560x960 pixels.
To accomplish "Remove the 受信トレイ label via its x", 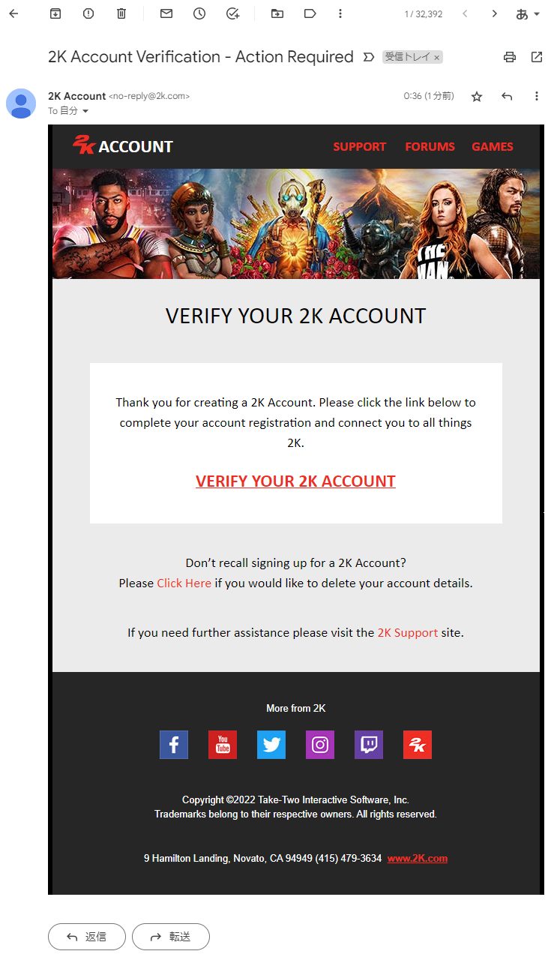I will [437, 57].
